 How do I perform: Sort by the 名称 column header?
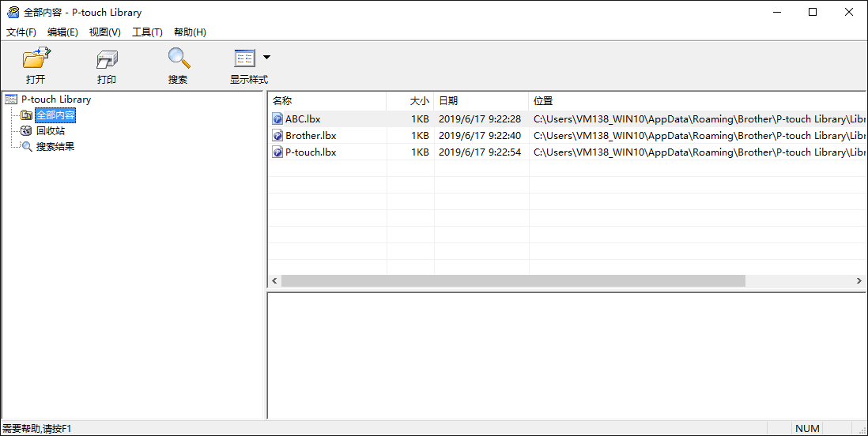coord(327,100)
